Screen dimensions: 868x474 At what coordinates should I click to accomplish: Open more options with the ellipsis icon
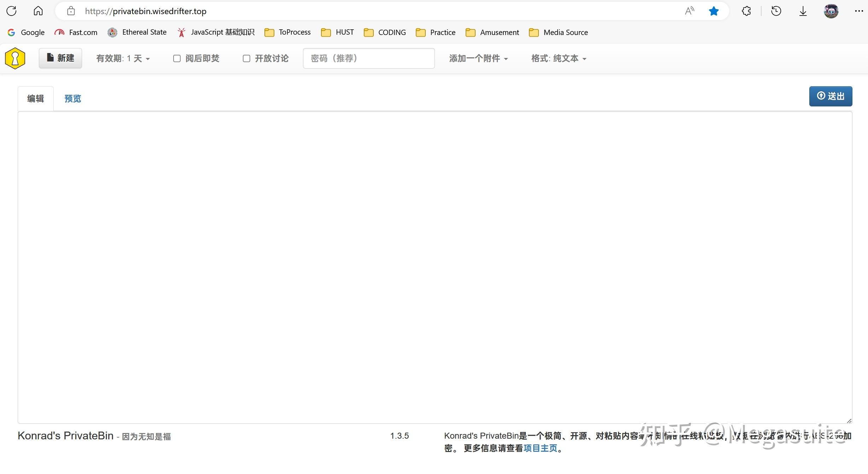pyautogui.click(x=859, y=11)
